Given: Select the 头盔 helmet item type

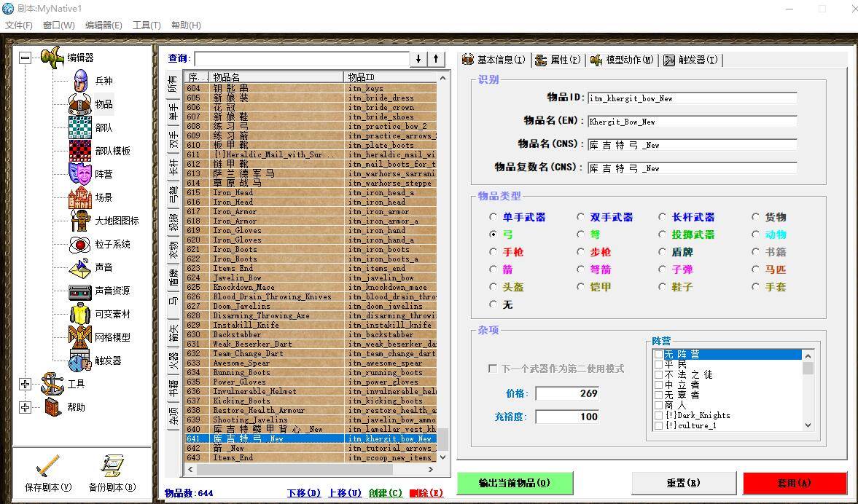Looking at the screenshot, I should (494, 286).
